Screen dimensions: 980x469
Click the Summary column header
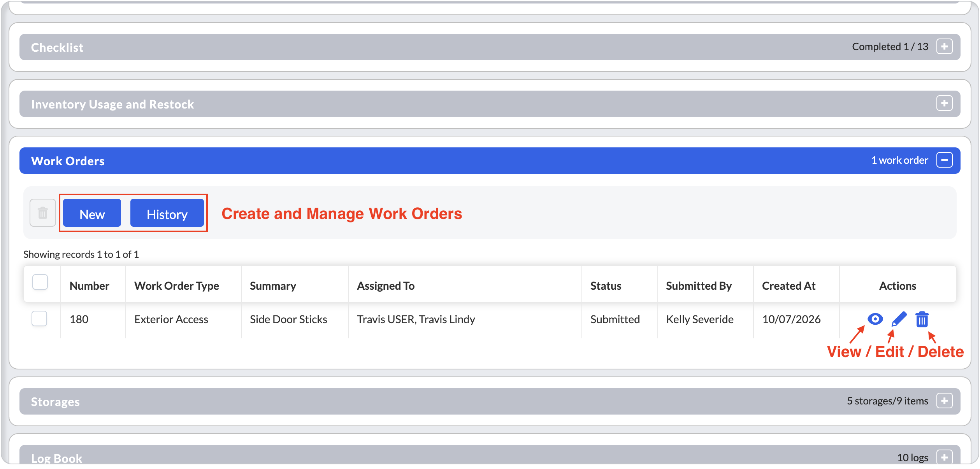[273, 286]
